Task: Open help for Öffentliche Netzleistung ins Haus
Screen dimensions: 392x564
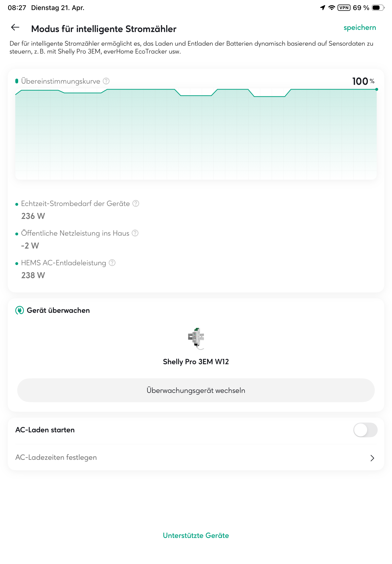Action: click(x=135, y=233)
